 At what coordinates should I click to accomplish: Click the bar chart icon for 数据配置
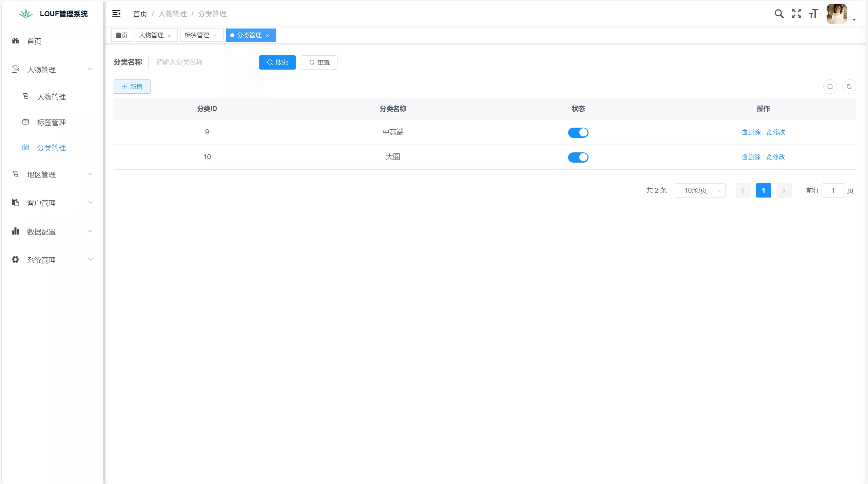pos(15,231)
